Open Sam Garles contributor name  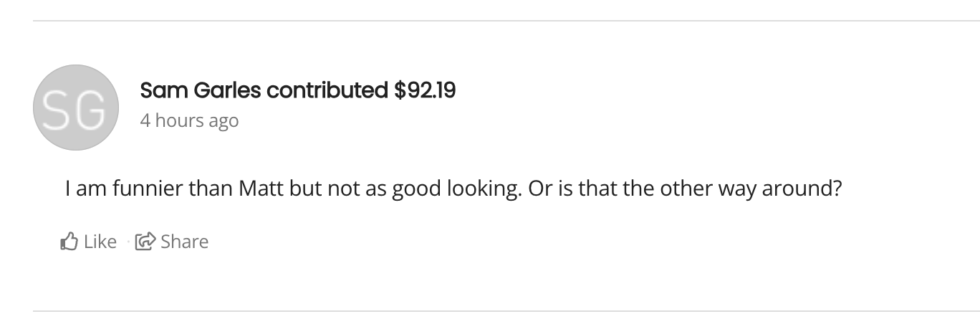coord(201,90)
